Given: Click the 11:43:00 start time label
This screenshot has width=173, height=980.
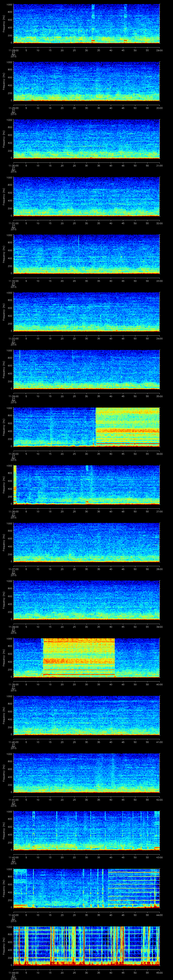Looking at the screenshot, I should (x=13, y=915).
